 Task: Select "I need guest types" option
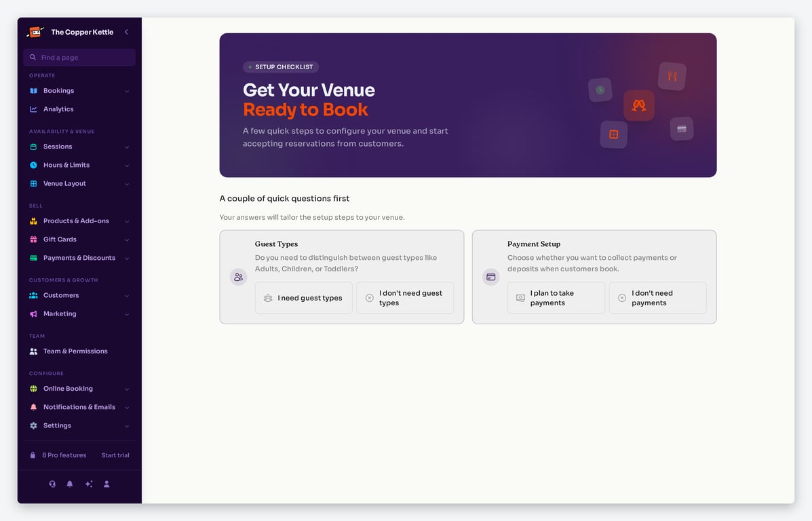tap(303, 298)
